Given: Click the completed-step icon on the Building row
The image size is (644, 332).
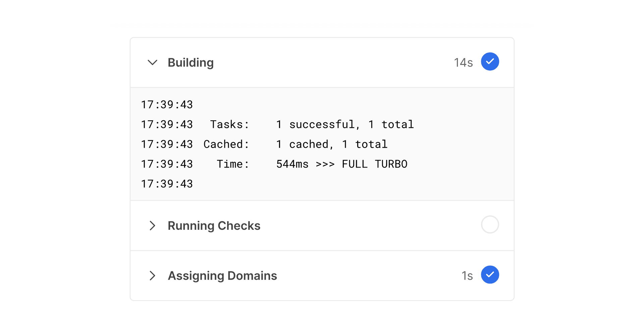Looking at the screenshot, I should [x=490, y=62].
